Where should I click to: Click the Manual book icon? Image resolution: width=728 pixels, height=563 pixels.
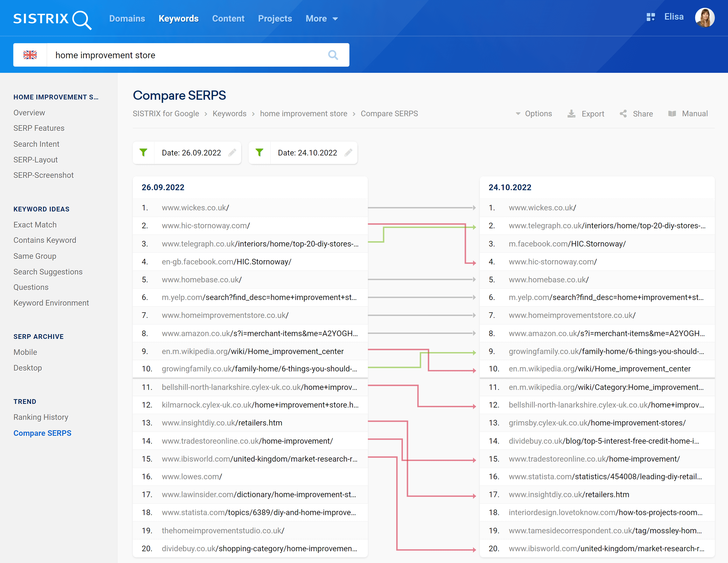pos(672,114)
